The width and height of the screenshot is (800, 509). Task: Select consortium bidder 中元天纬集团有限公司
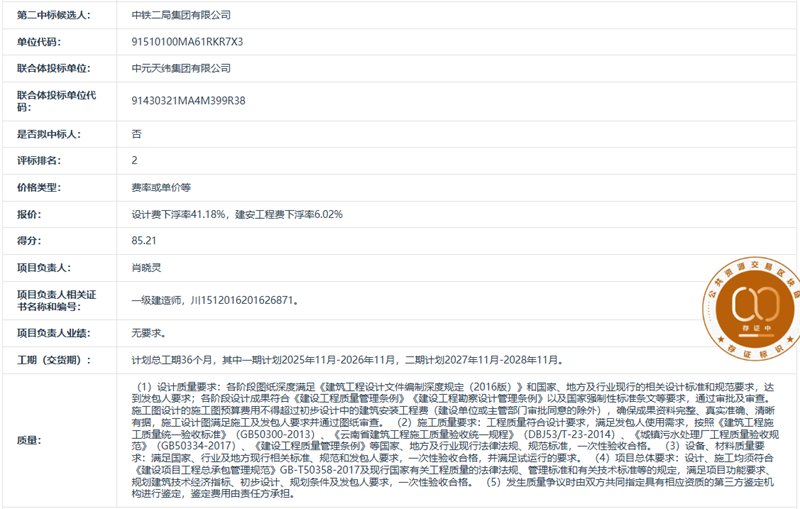pos(181,68)
